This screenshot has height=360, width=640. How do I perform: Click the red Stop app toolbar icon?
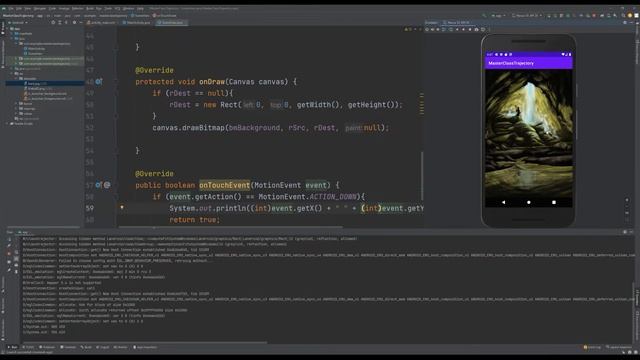594,16
